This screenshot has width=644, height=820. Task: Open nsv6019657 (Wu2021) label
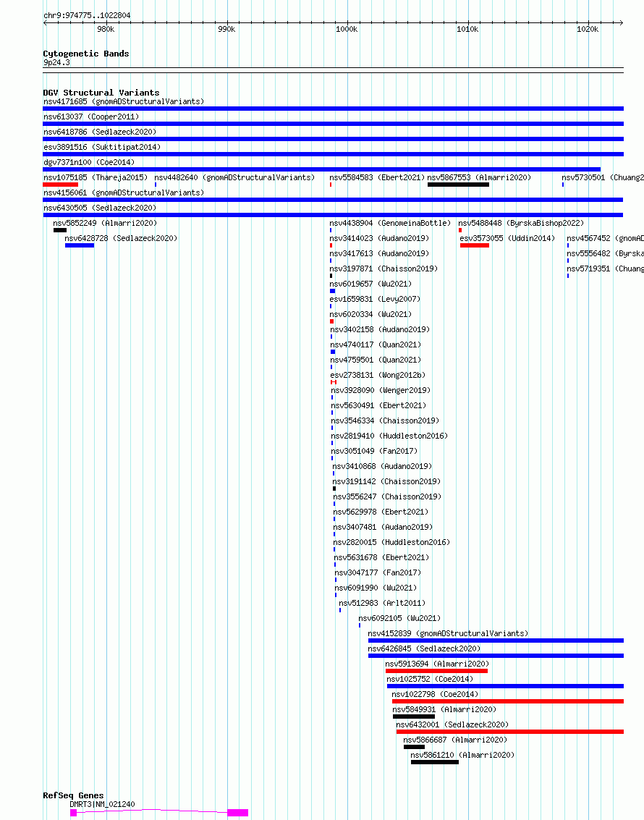(x=370, y=284)
